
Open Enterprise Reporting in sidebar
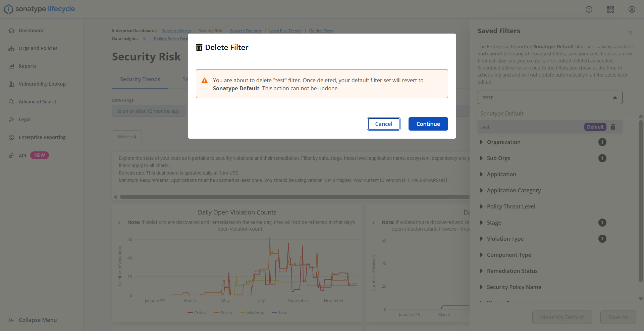(x=42, y=137)
